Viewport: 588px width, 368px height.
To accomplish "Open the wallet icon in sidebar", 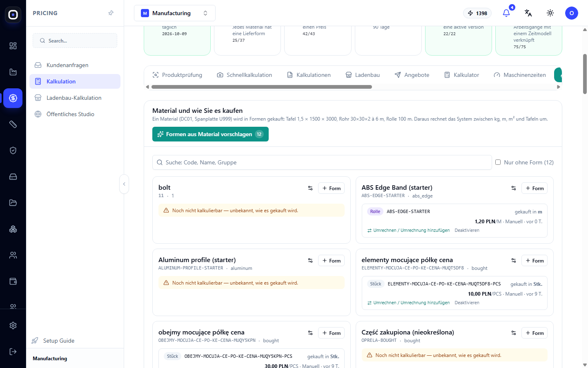I will point(13,281).
